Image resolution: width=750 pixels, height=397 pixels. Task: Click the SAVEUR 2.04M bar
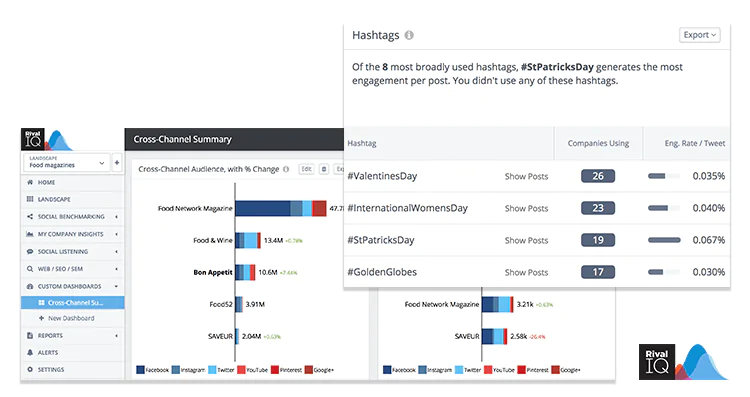(237, 336)
